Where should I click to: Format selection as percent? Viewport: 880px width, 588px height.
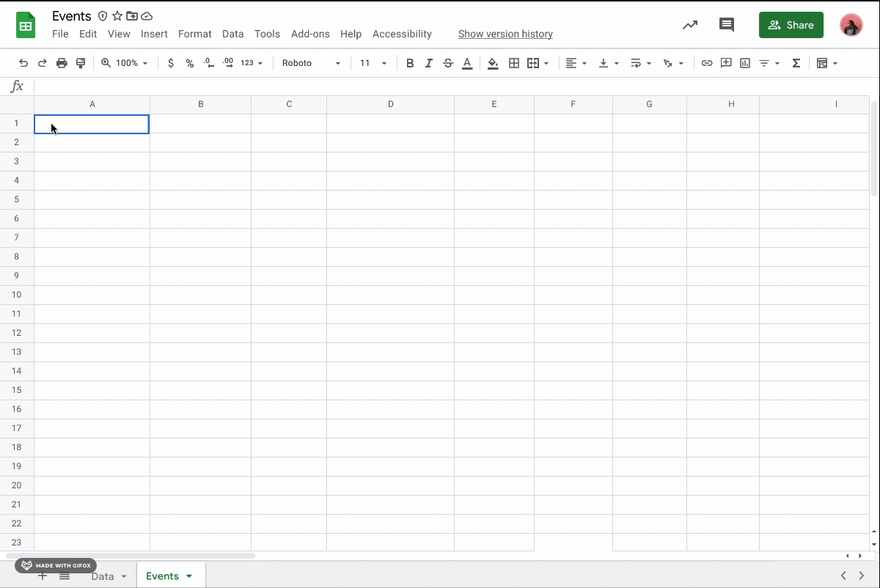(x=190, y=63)
